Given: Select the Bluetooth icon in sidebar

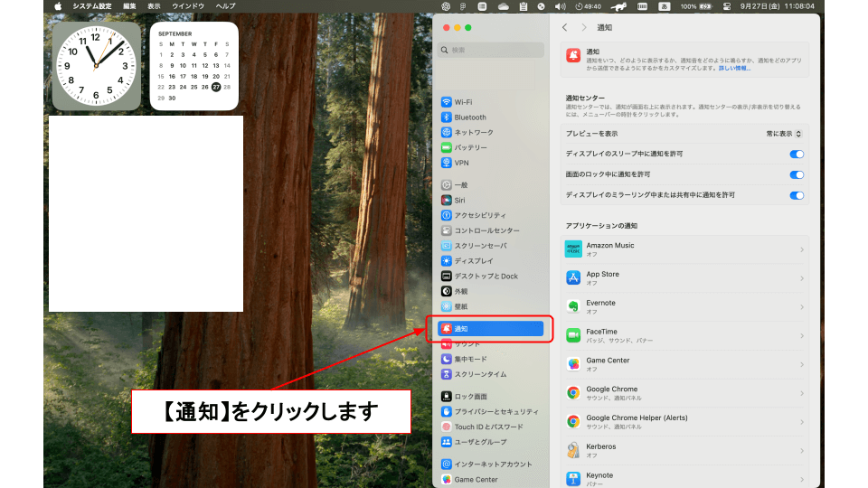Looking at the screenshot, I should pyautogui.click(x=447, y=117).
